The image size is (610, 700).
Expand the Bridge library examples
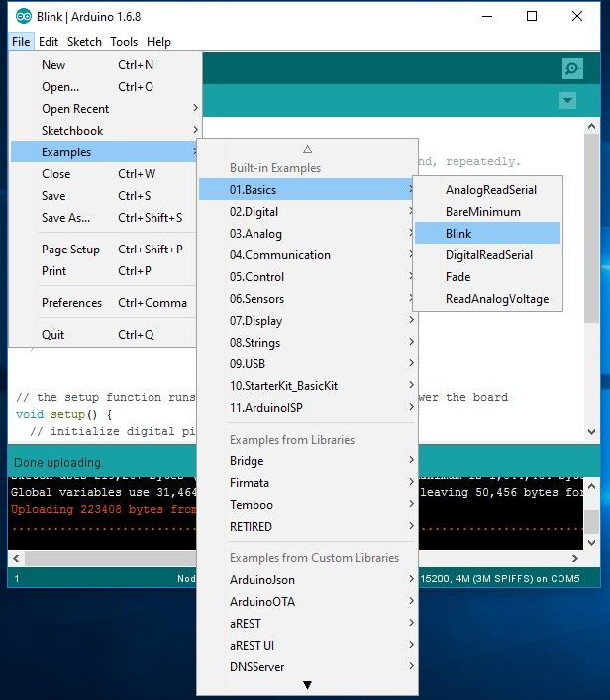(x=307, y=461)
